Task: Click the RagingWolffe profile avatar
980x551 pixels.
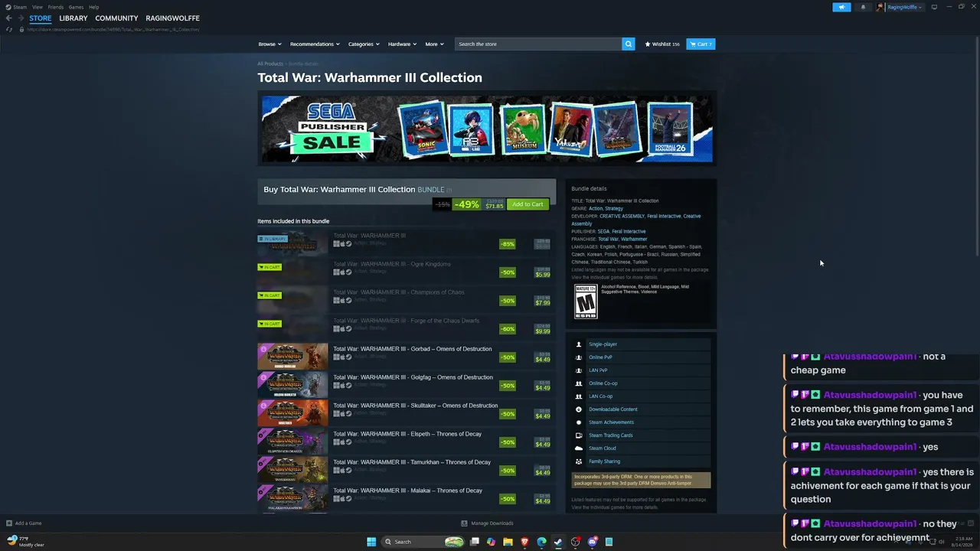Action: point(880,7)
